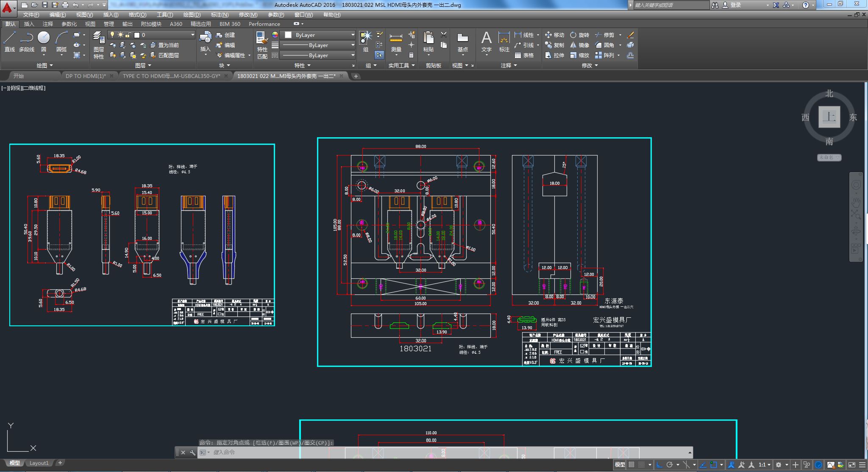Toggle ortho mode in status bar

[x=659, y=465]
